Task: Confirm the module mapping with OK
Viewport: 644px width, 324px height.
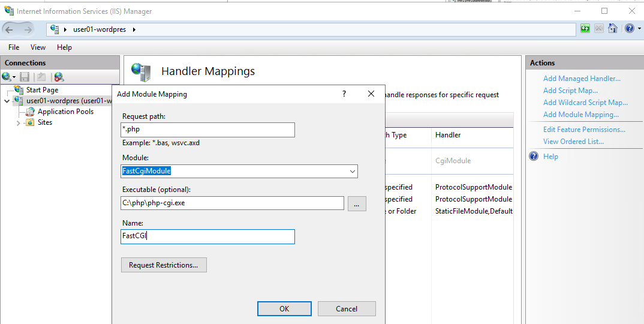Action: pos(284,309)
